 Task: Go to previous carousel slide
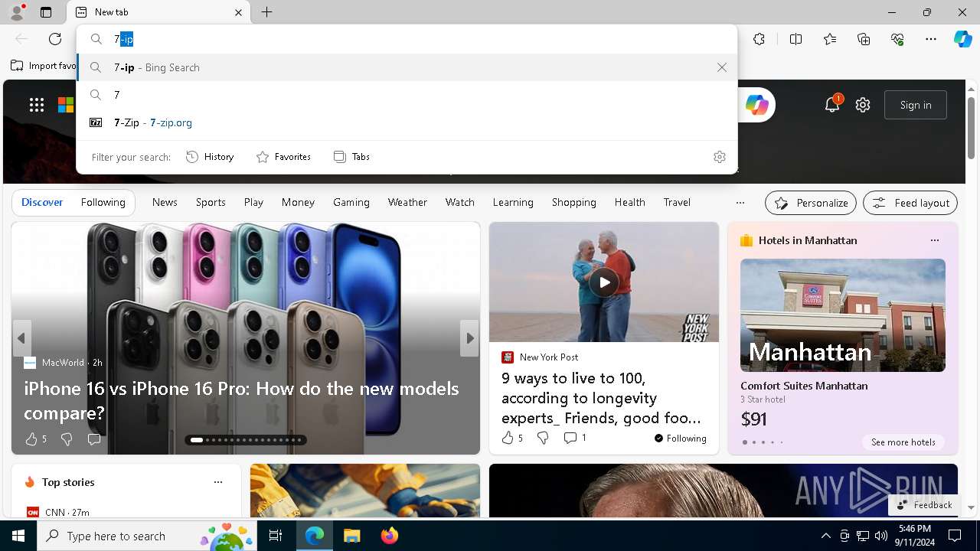click(x=21, y=338)
